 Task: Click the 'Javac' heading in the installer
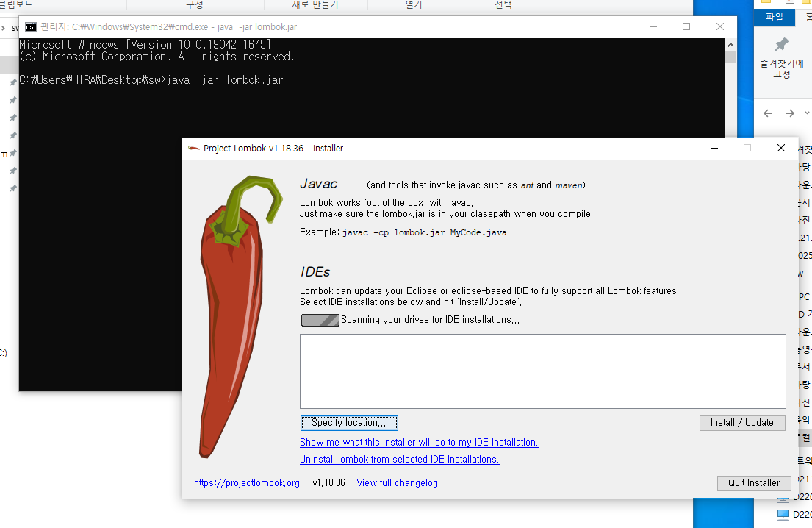click(318, 184)
